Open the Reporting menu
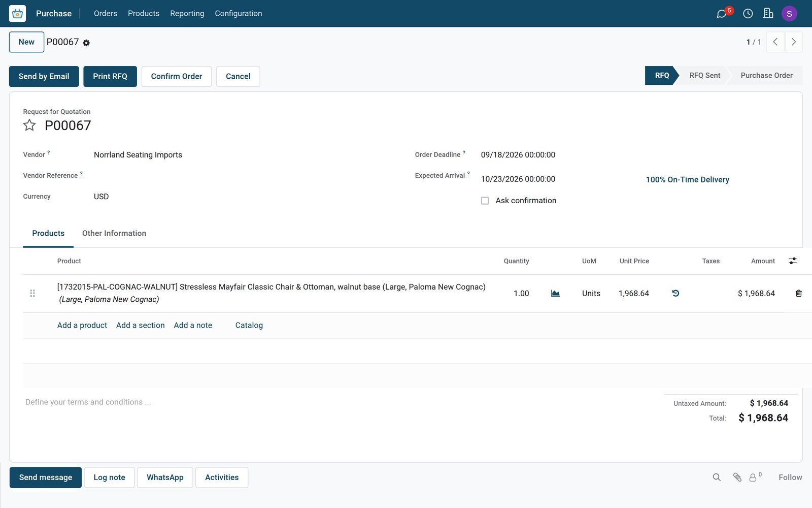The width and height of the screenshot is (812, 508). 187,14
